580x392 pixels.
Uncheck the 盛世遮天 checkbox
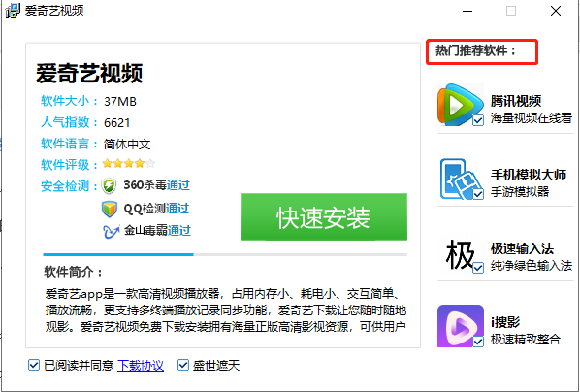(183, 366)
